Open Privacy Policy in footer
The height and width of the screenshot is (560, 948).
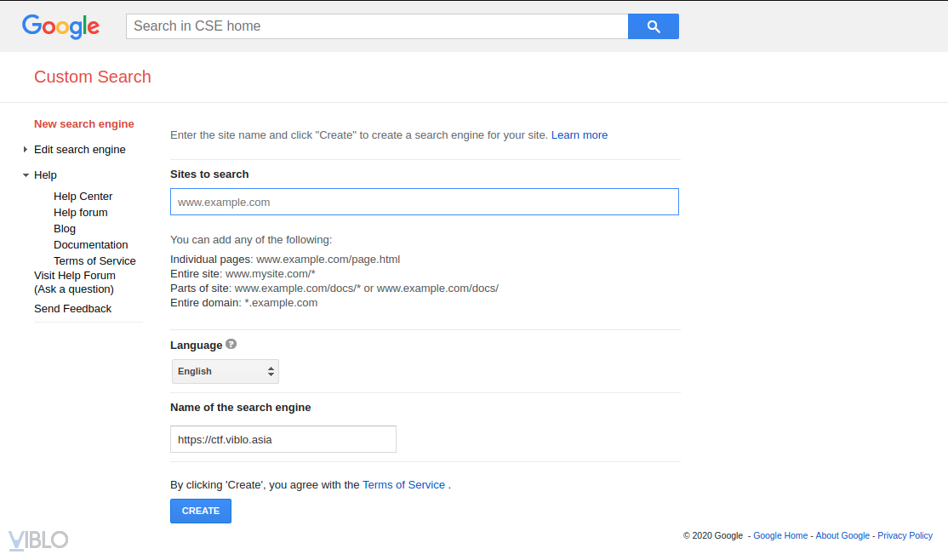905,535
